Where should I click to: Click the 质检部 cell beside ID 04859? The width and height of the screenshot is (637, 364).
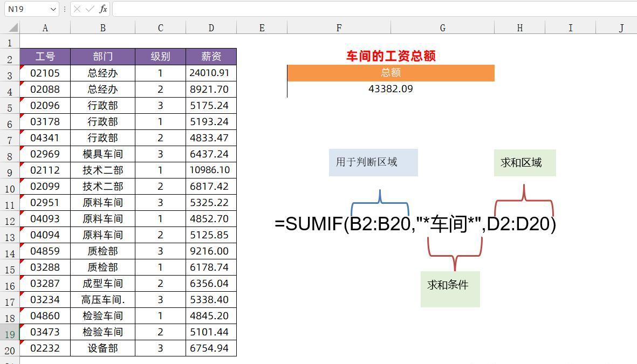[x=103, y=251]
